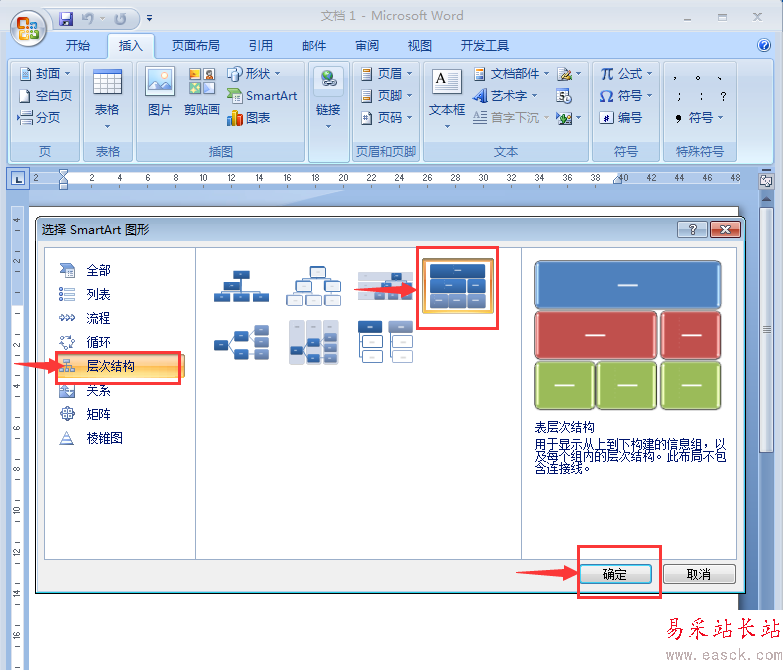Choose the horizontal labeled hierarchy thumbnail

(314, 342)
